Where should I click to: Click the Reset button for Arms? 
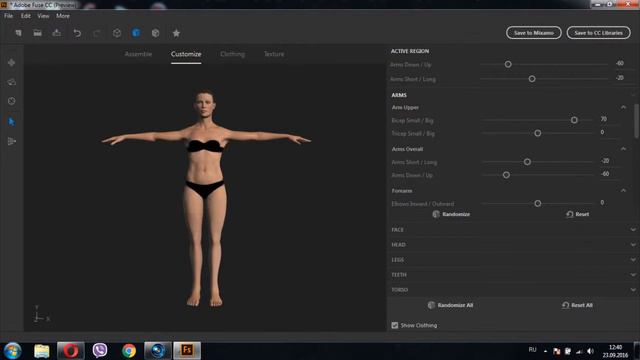click(x=578, y=214)
